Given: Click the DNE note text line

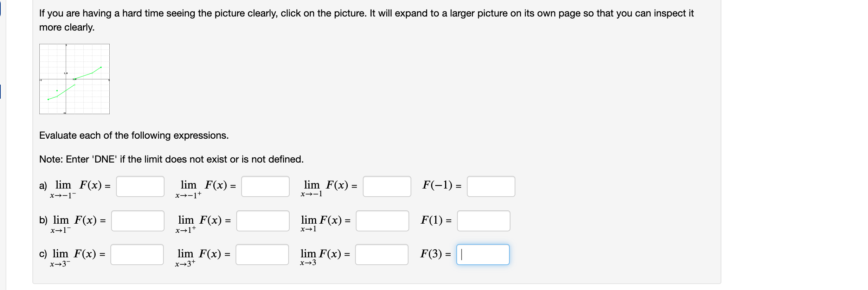Looking at the screenshot, I should (x=171, y=159).
